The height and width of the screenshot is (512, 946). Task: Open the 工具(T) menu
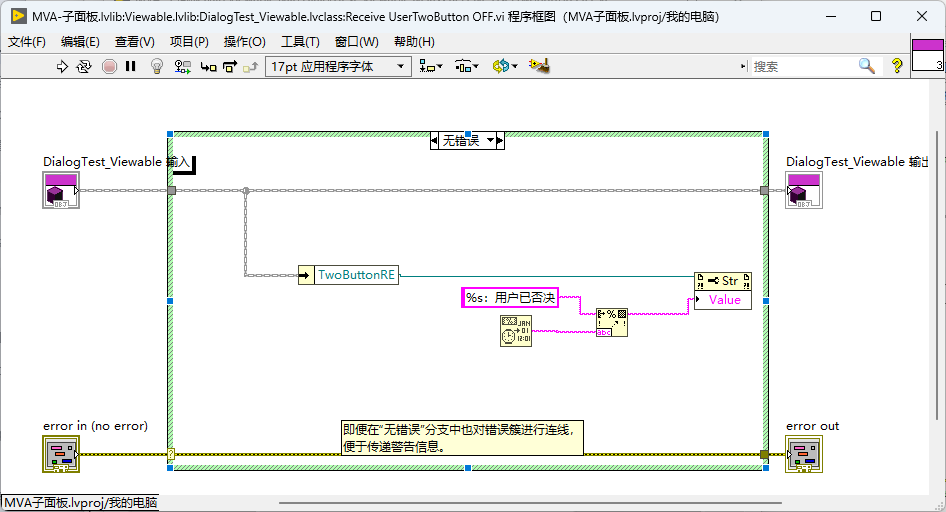coord(300,42)
